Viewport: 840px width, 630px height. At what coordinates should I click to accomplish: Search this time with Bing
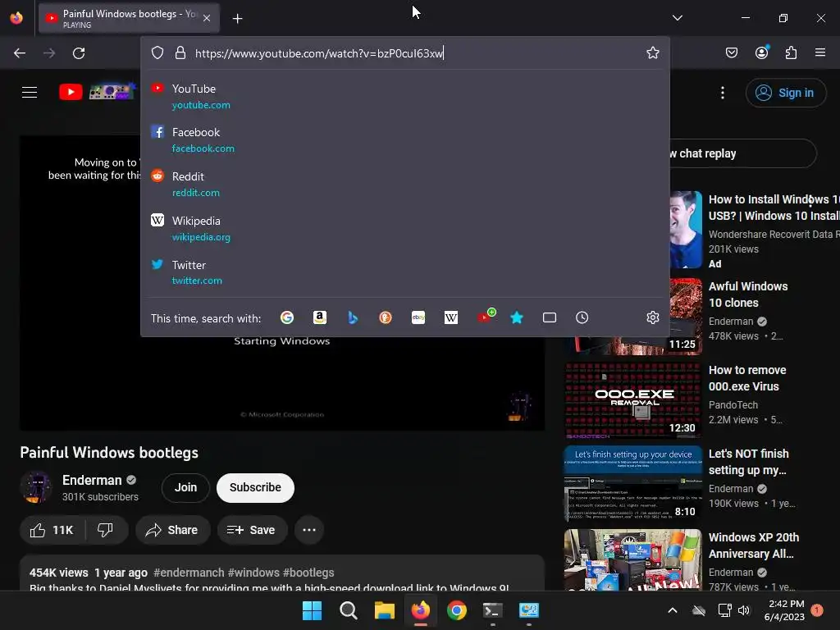(353, 317)
